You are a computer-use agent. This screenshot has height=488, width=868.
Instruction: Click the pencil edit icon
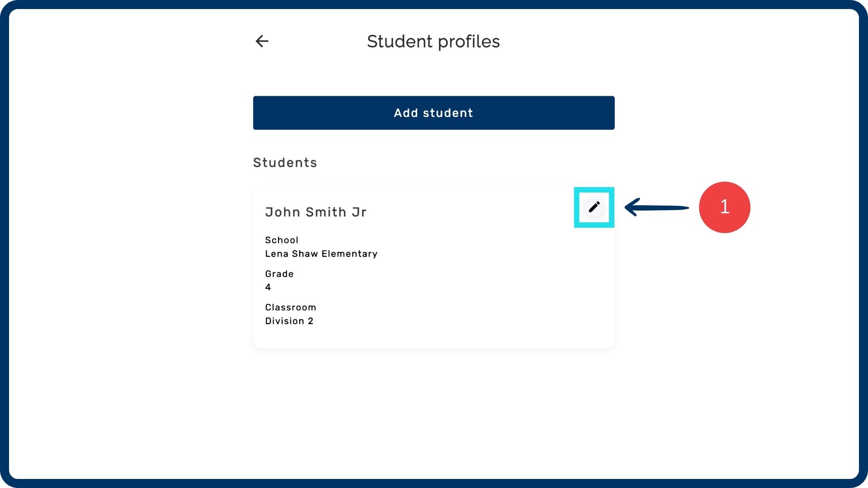594,207
